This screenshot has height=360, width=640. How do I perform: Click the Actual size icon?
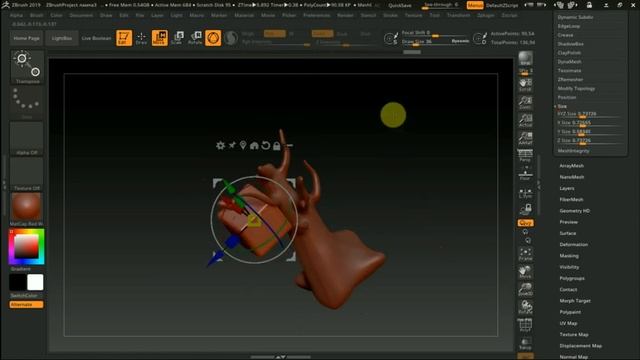point(525,120)
